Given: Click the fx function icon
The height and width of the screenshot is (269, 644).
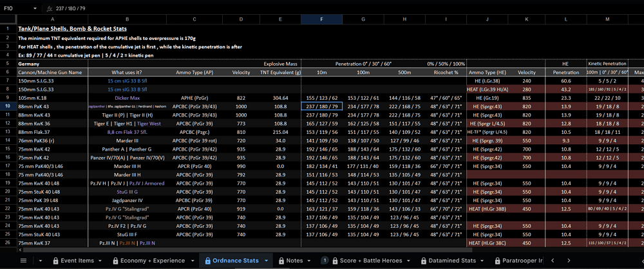Looking at the screenshot, I should [50, 8].
